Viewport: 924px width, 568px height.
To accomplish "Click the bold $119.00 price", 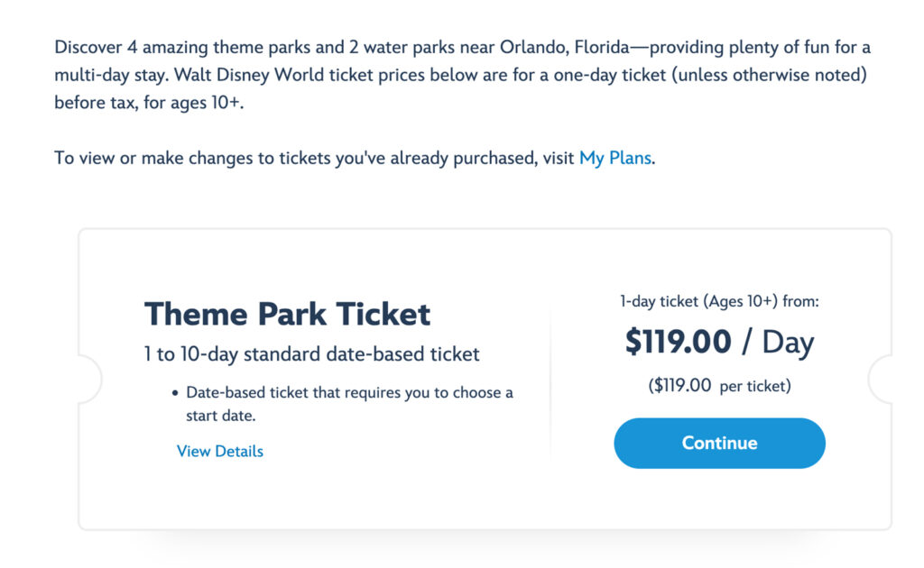I will (678, 343).
